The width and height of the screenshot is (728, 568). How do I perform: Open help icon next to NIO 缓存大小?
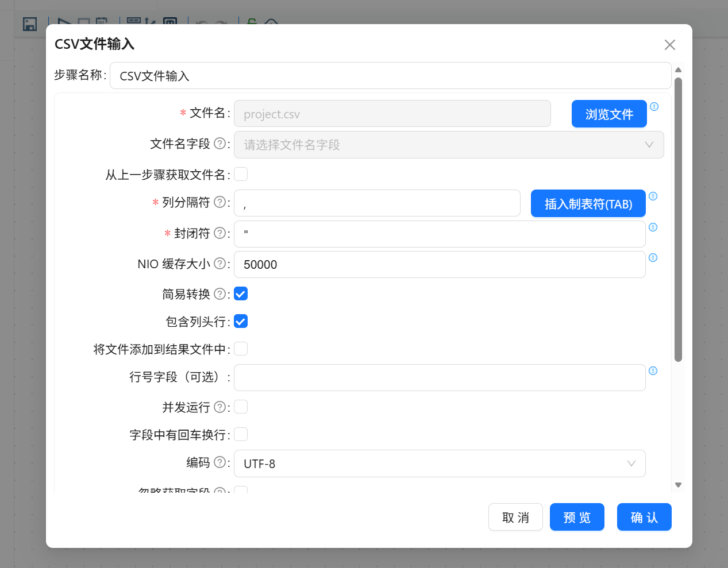(219, 263)
